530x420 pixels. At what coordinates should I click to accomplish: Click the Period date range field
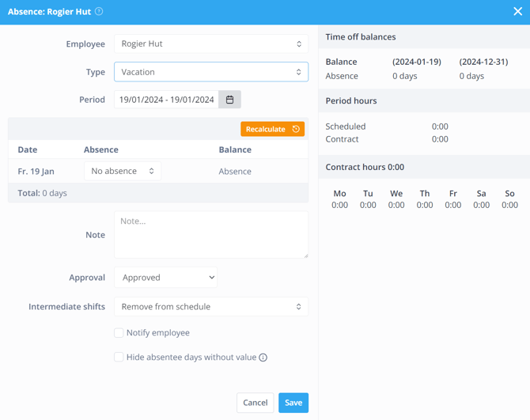(x=167, y=100)
